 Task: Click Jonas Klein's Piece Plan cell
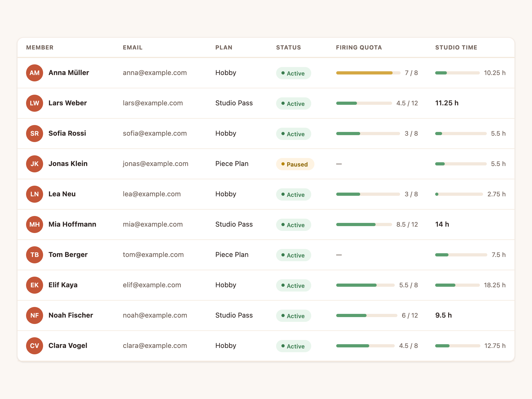pos(232,164)
